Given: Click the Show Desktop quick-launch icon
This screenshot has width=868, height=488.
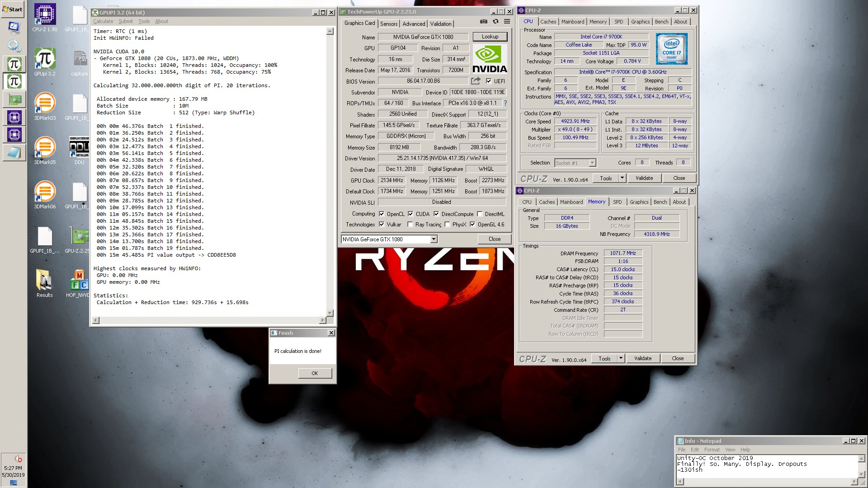Looking at the screenshot, I should [x=14, y=27].
